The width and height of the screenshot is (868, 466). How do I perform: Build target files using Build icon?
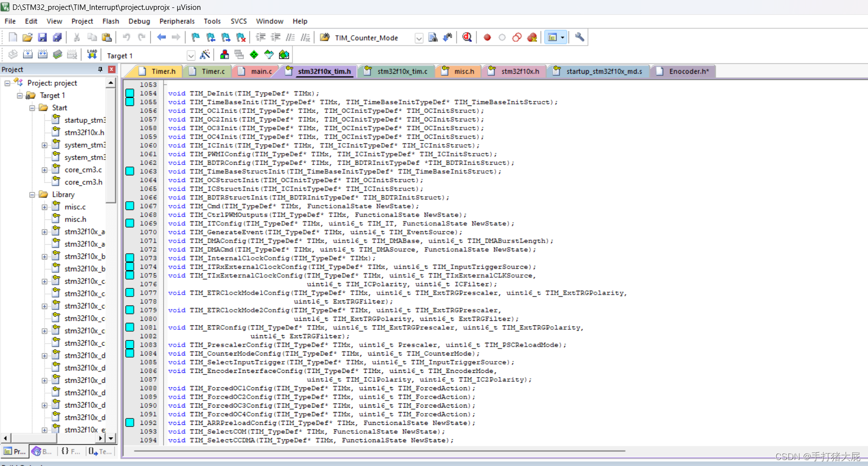pyautogui.click(x=28, y=54)
